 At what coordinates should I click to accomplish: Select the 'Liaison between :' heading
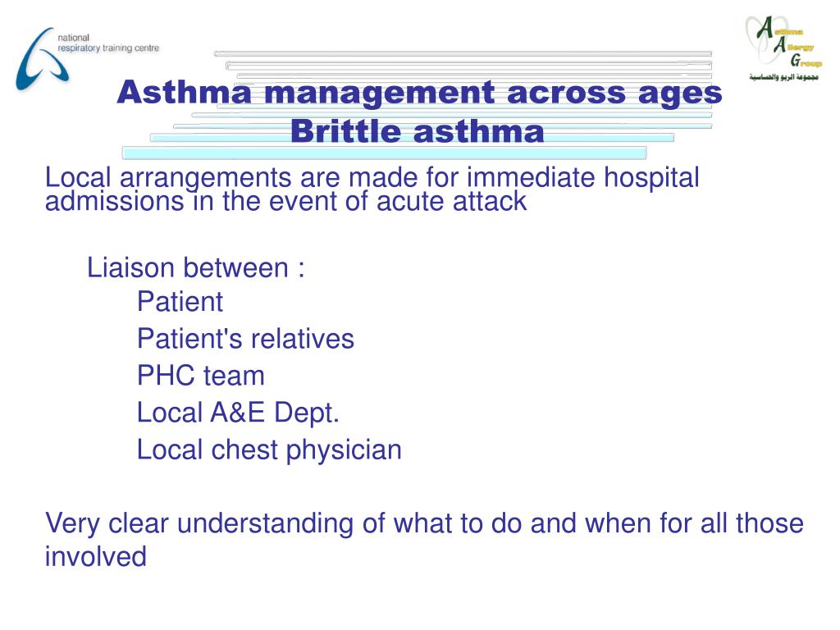tap(195, 267)
